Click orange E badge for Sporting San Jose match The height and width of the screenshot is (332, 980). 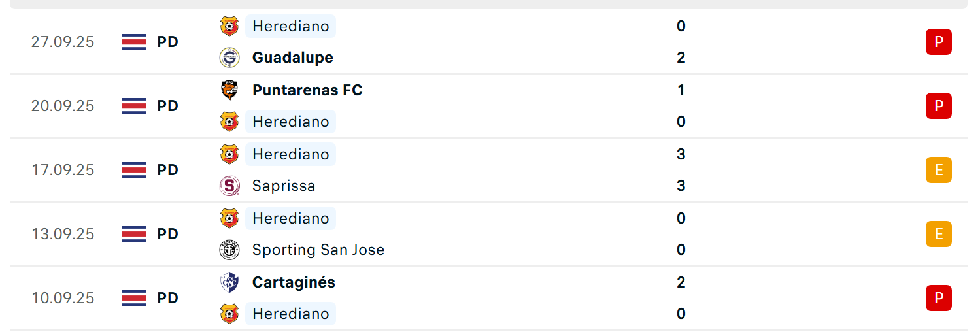(939, 234)
